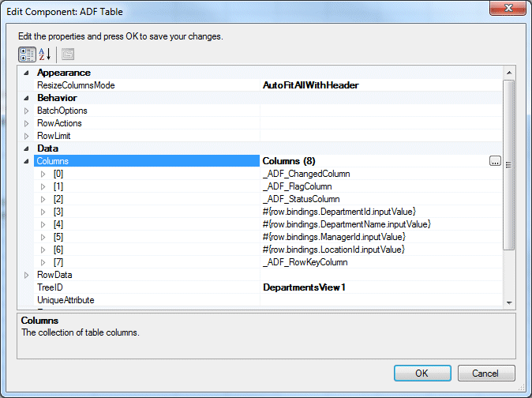Click the Cancel button

coord(486,374)
